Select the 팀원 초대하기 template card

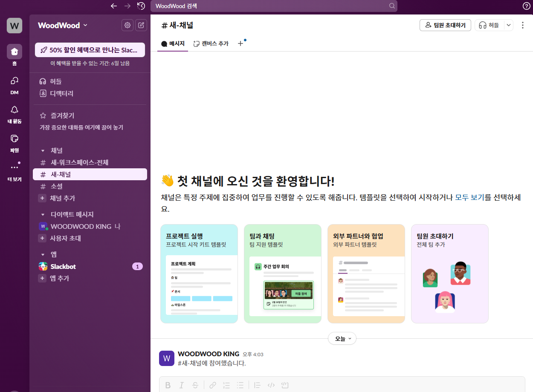(x=450, y=274)
